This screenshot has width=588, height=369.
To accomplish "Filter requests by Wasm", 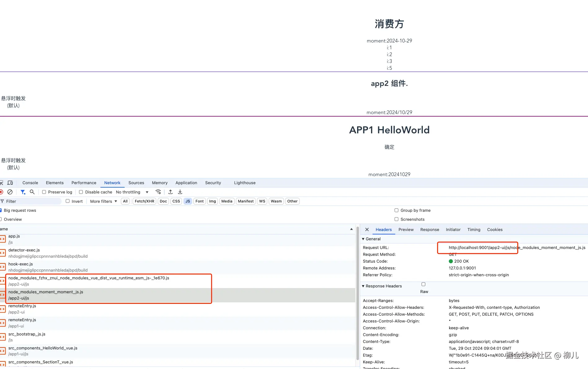I will click(x=276, y=202).
